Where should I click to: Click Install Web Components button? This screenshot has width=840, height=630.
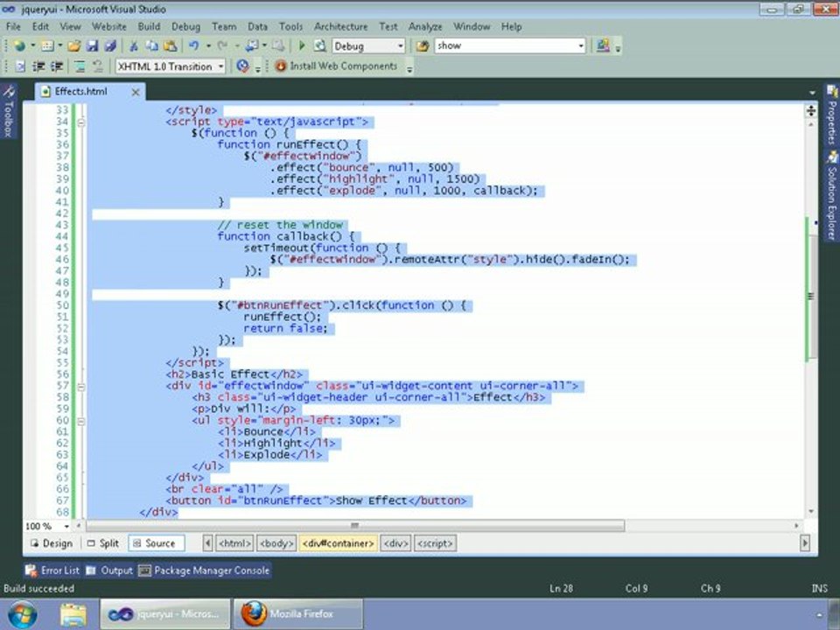(x=336, y=66)
